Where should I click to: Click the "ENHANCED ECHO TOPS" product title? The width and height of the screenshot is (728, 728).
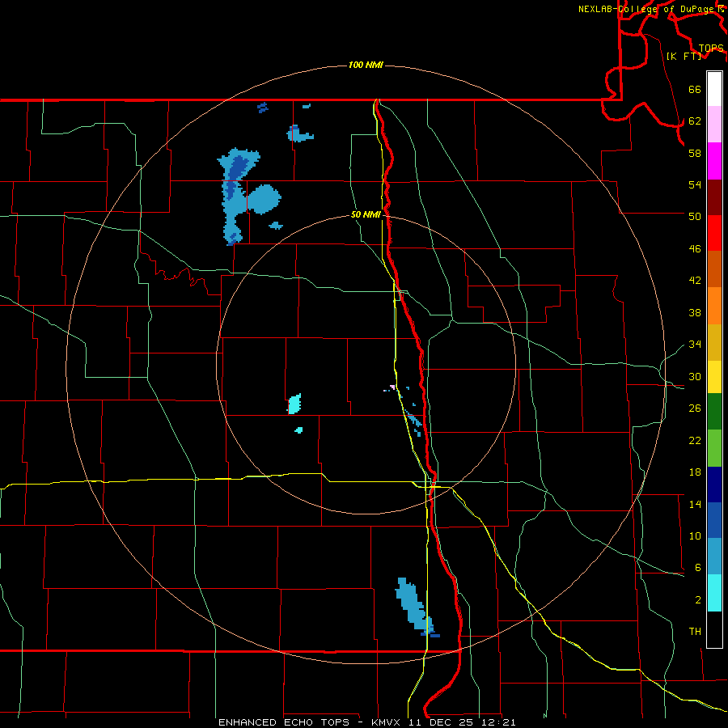pyautogui.click(x=284, y=722)
